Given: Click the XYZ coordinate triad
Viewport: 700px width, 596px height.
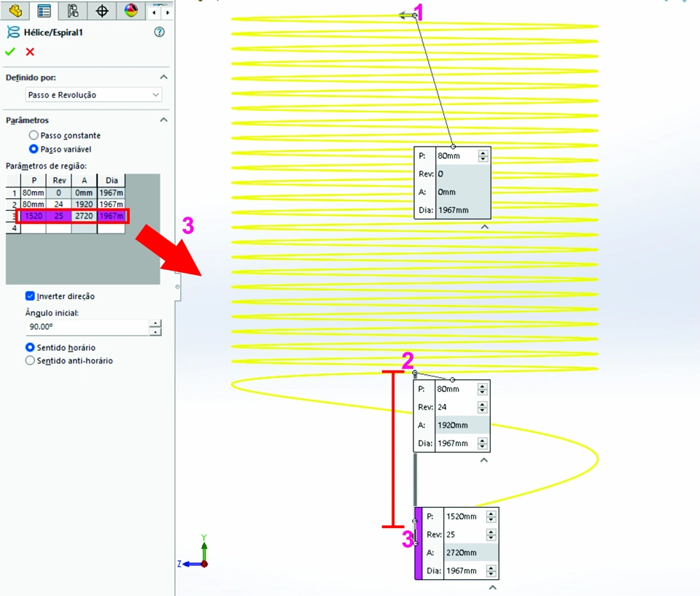Looking at the screenshot, I should pyautogui.click(x=194, y=552).
